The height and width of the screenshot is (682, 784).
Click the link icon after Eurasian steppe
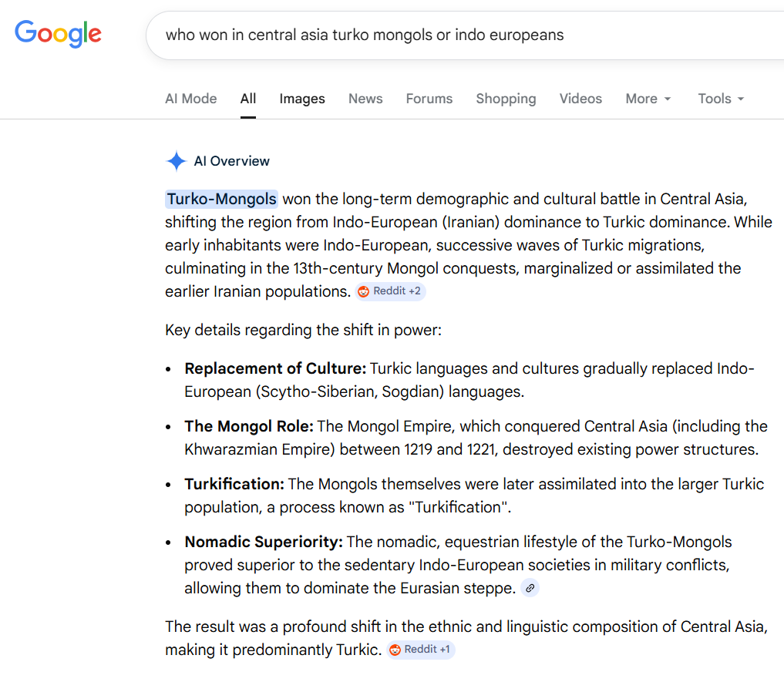530,589
